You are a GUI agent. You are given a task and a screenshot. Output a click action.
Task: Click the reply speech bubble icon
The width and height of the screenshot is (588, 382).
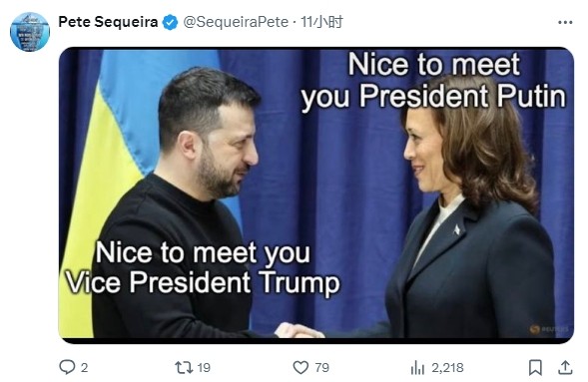click(x=67, y=367)
